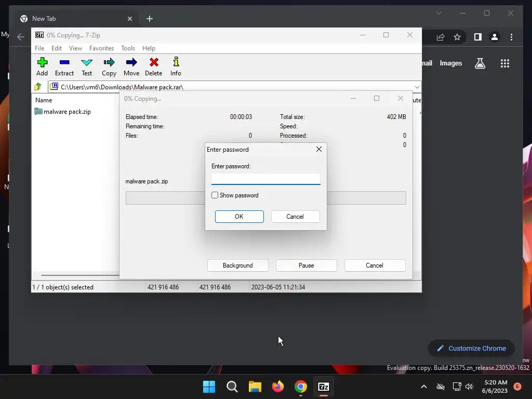Launch Firefox from the taskbar
Image resolution: width=532 pixels, height=399 pixels.
pos(278,387)
